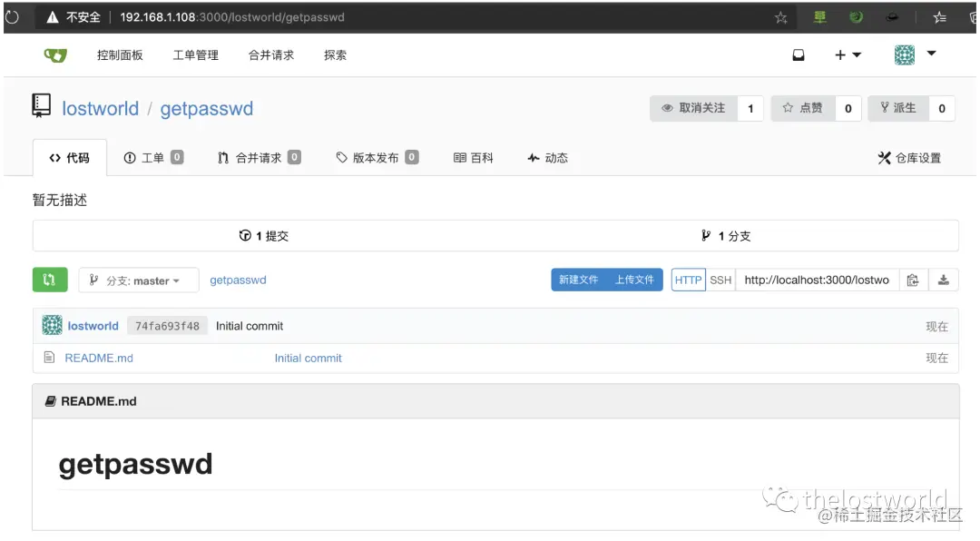
Task: Toggle 取消关注 unwatch button
Action: 694,108
